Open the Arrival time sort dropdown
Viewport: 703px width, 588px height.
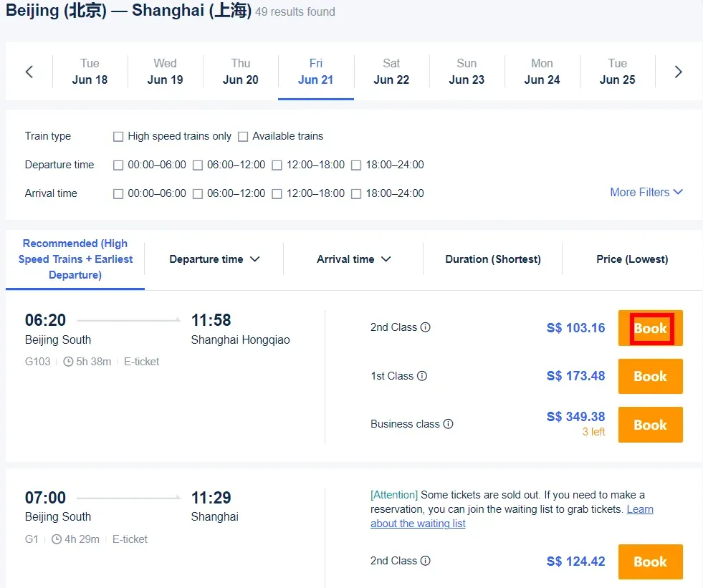point(352,259)
